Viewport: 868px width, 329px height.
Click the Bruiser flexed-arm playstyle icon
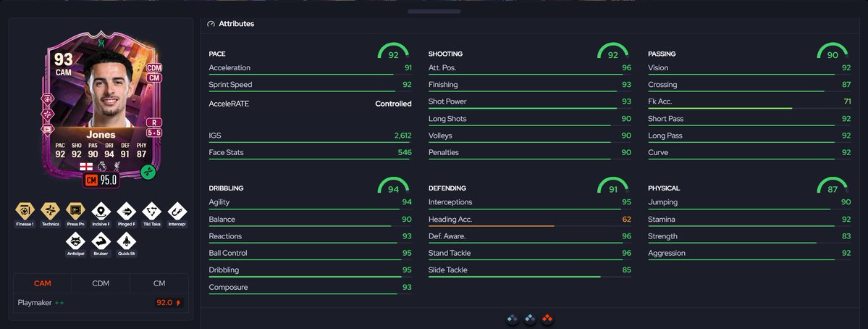coord(101,241)
